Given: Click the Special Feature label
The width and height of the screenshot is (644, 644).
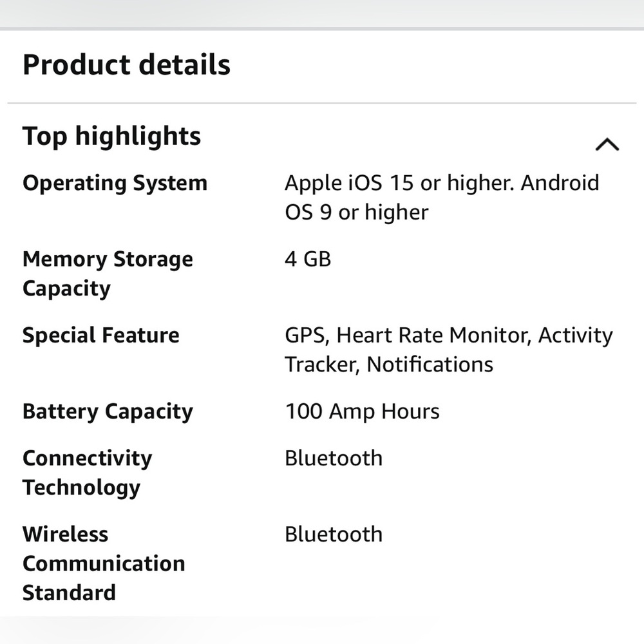Looking at the screenshot, I should 100,336.
